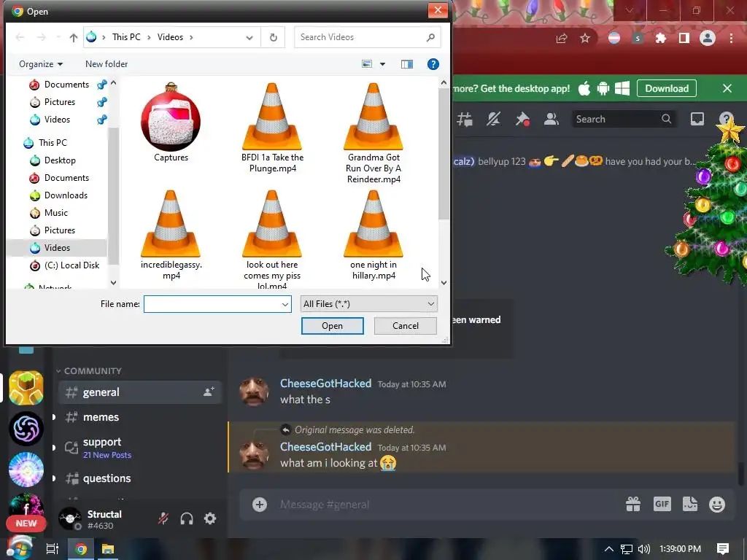This screenshot has width=747, height=560.
Task: Focus the File name input field
Action: coord(212,304)
